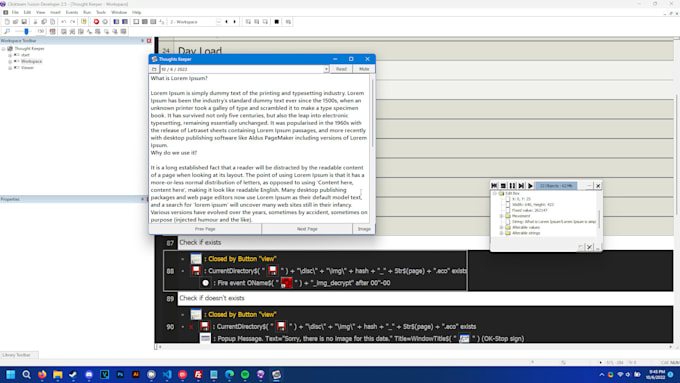Rewind the debugger to the start

coord(494,186)
